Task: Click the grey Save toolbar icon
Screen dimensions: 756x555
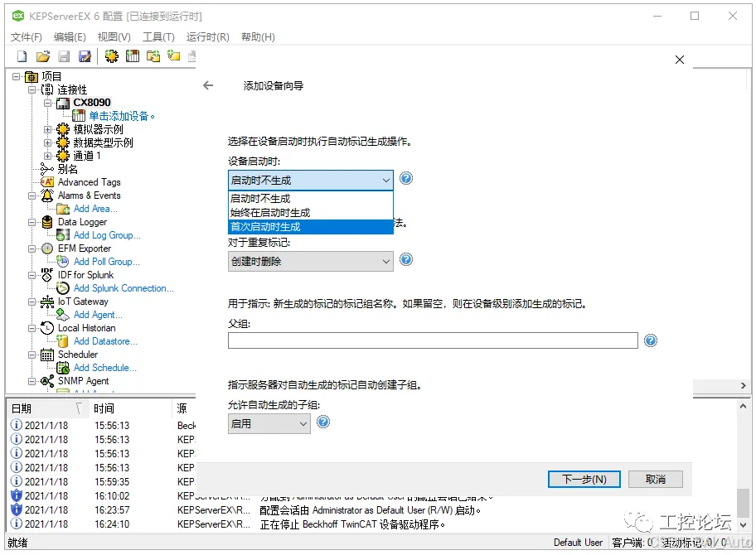Action: click(64, 56)
